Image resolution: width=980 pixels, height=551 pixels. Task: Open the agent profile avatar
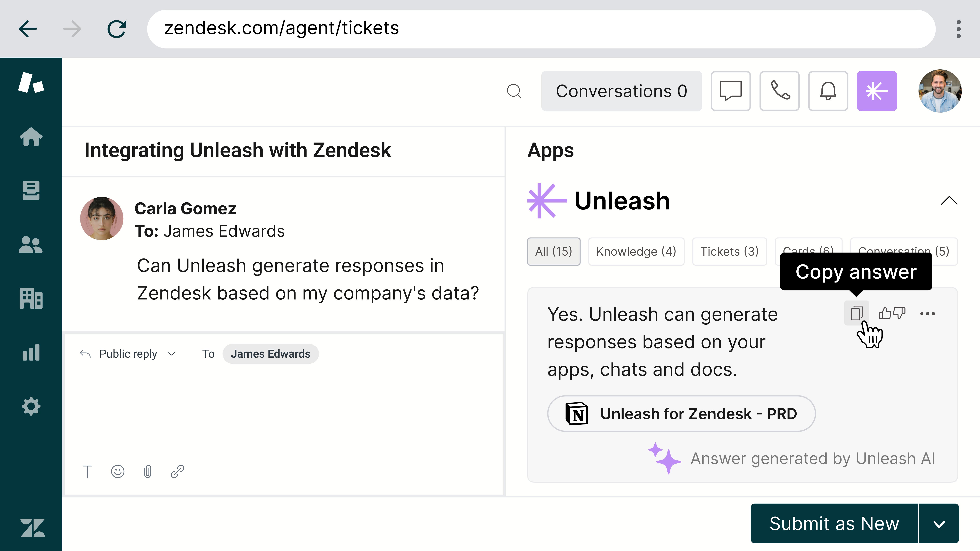click(940, 91)
